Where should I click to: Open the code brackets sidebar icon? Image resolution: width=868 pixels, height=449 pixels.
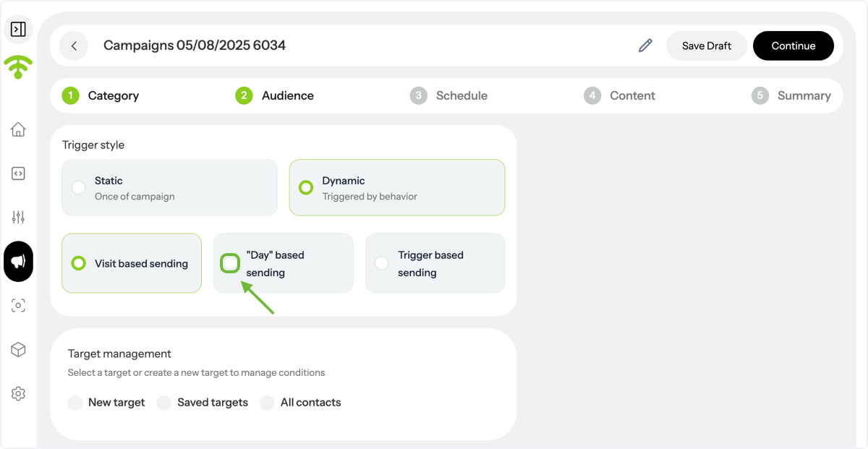[x=18, y=174]
